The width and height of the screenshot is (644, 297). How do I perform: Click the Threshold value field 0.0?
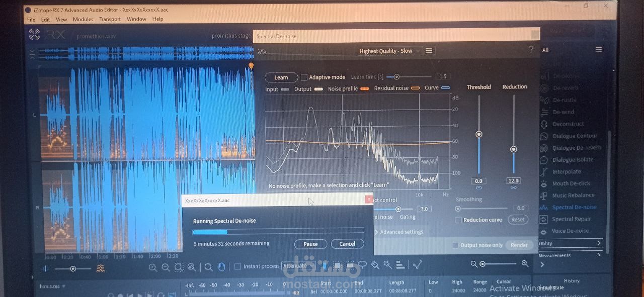pyautogui.click(x=478, y=181)
